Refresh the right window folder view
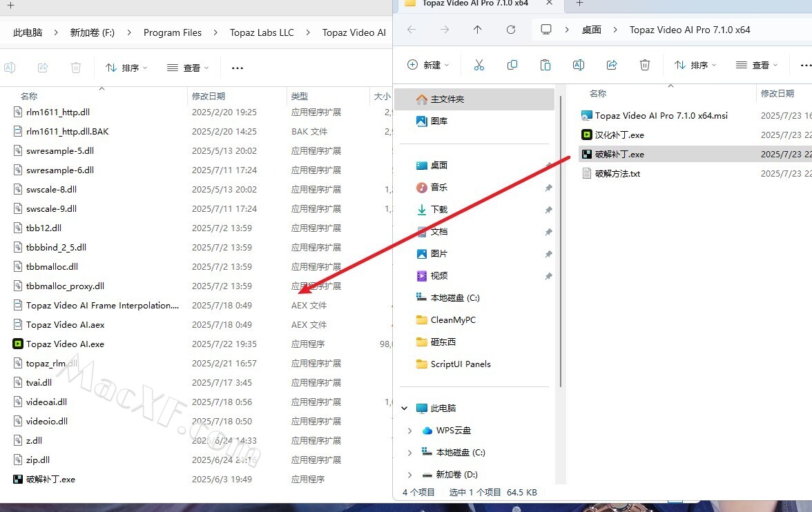This screenshot has height=512, width=812. 511,30
